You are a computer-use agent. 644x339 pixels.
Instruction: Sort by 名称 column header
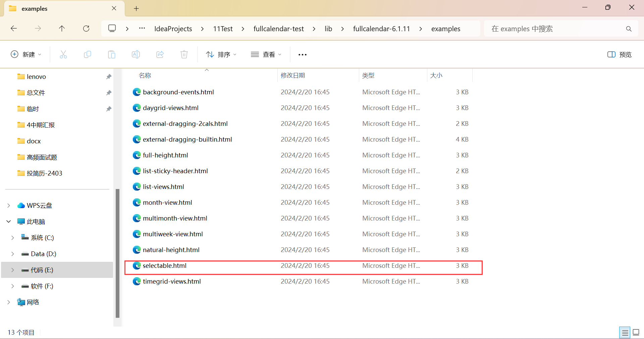(145, 76)
